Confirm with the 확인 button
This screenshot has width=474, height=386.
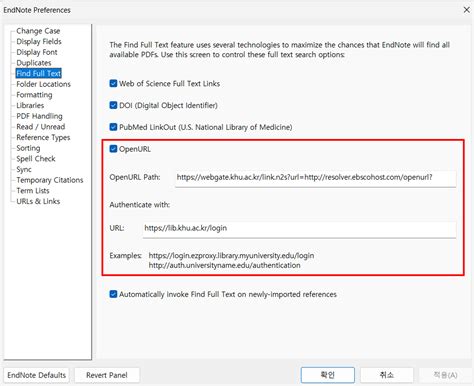328,375
